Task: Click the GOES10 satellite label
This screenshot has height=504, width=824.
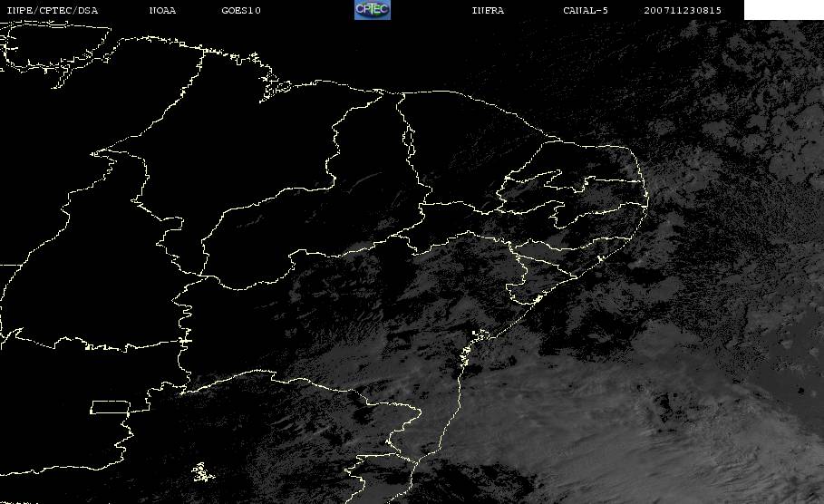Action: [241, 11]
